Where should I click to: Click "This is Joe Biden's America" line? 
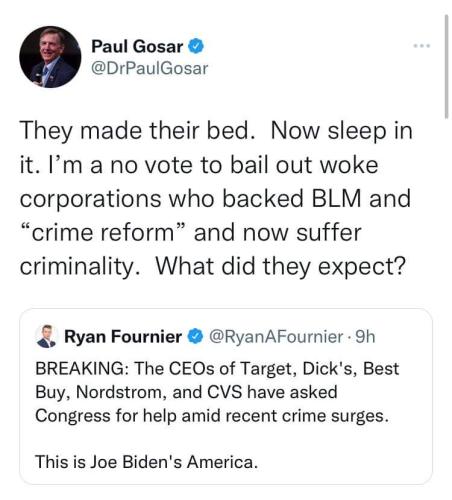point(147,462)
